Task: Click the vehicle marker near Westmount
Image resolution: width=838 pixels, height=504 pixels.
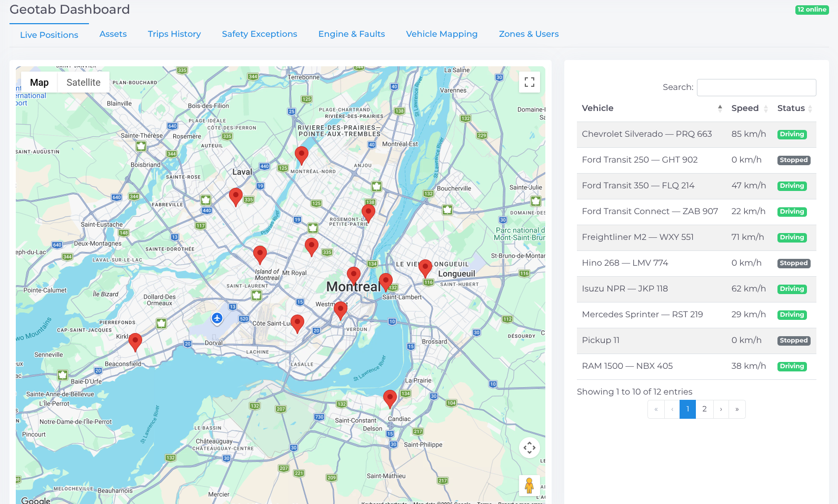Action: pos(341,310)
